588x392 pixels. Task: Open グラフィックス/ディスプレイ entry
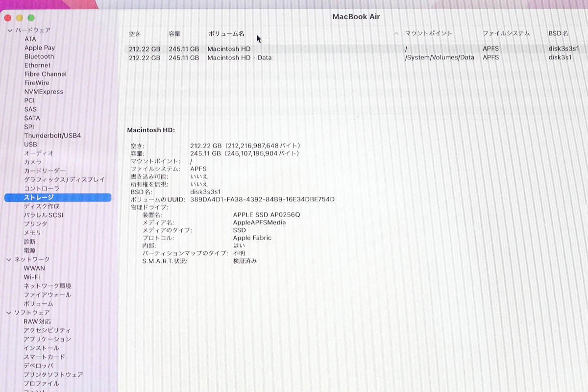(64, 180)
